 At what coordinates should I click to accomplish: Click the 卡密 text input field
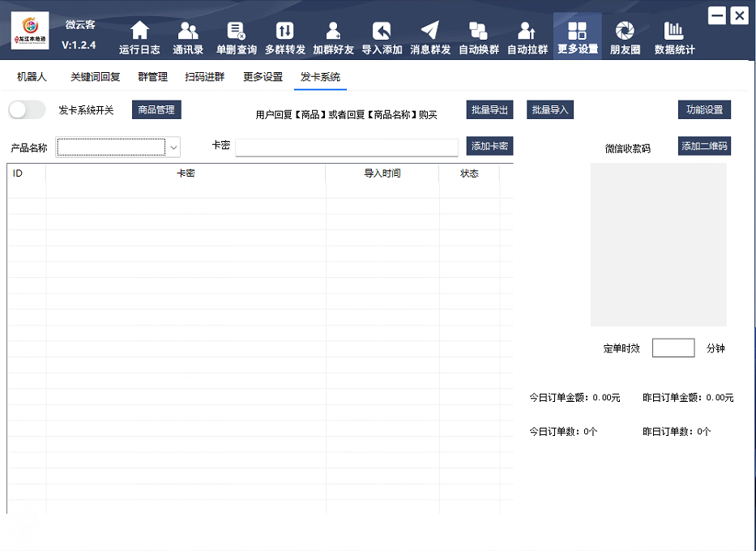coord(346,147)
